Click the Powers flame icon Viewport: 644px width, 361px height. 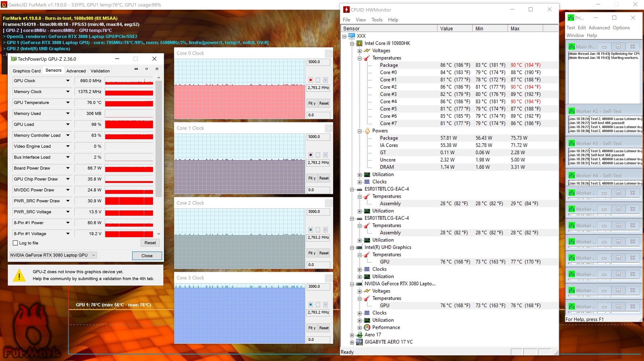pos(367,131)
